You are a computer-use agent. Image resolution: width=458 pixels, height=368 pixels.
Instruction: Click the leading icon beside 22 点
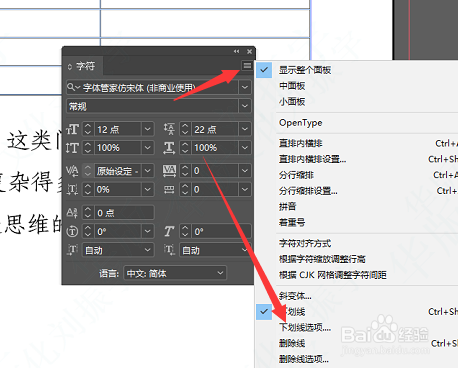pos(169,129)
